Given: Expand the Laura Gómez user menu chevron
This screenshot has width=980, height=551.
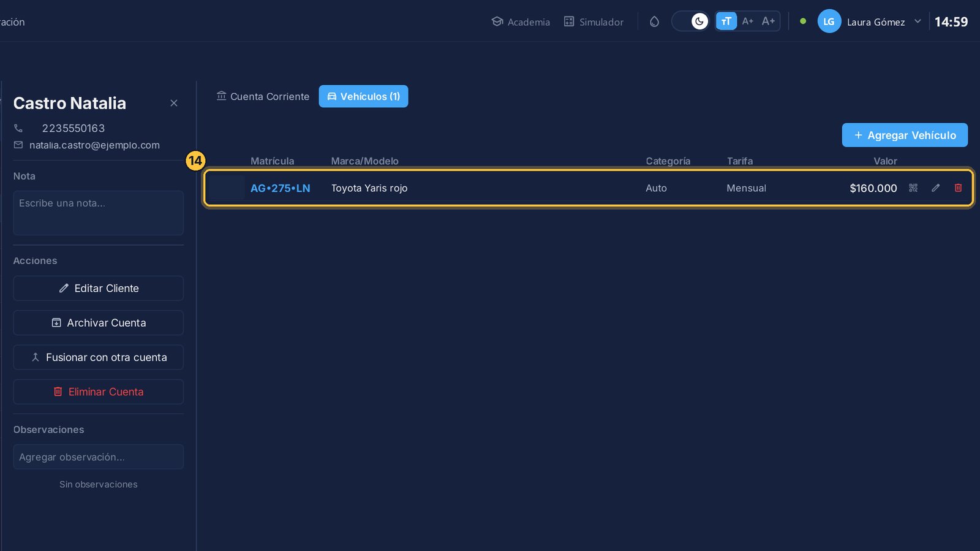Looking at the screenshot, I should (918, 21).
